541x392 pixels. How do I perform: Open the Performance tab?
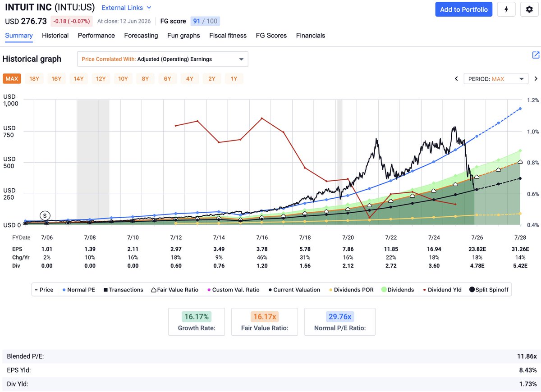pos(96,36)
